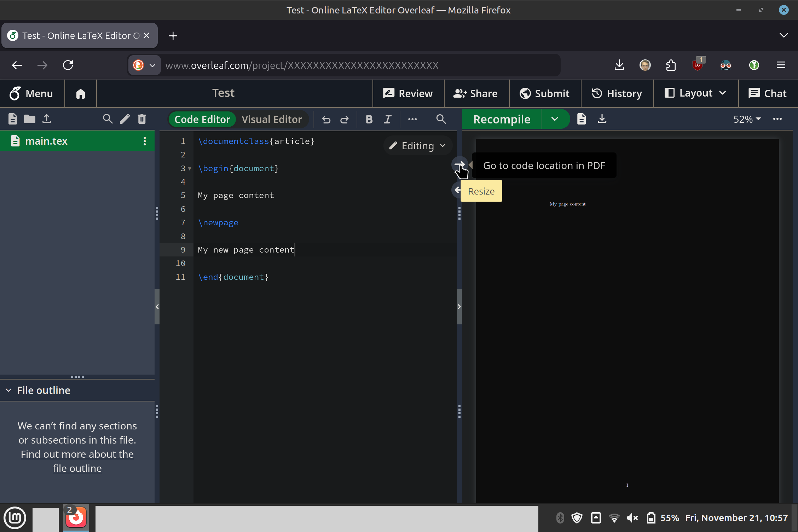Open the 52% zoom dropdown

click(747, 119)
